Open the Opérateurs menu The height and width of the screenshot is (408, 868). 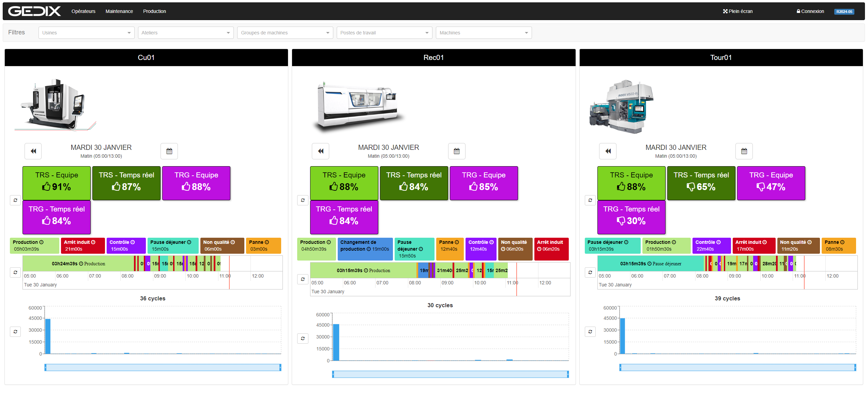tap(83, 11)
